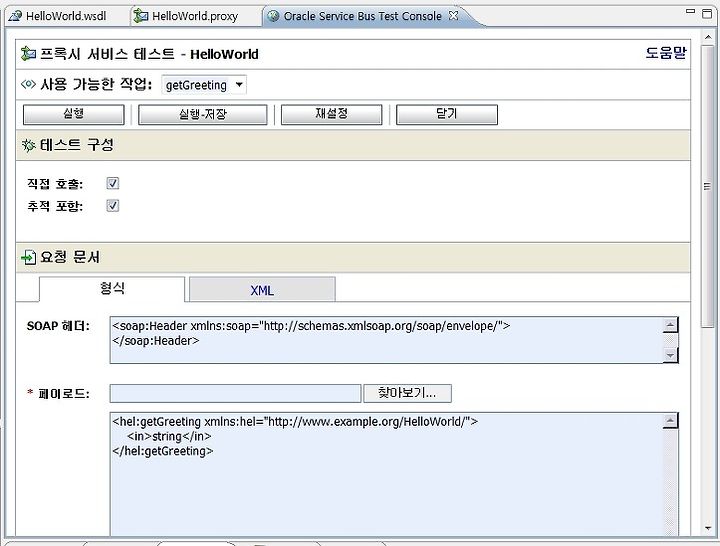This screenshot has height=546, width=720.
Task: Click the main page scrollbar down arrow
Action: (x=707, y=528)
